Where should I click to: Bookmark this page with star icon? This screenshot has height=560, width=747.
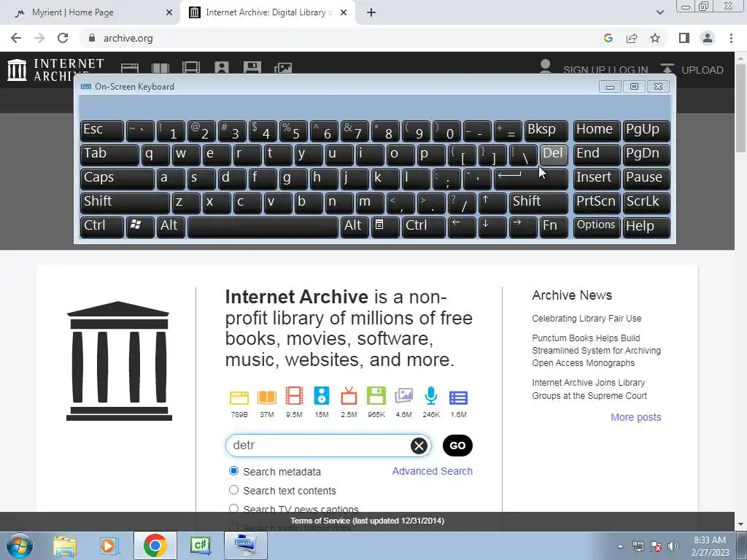pyautogui.click(x=655, y=38)
